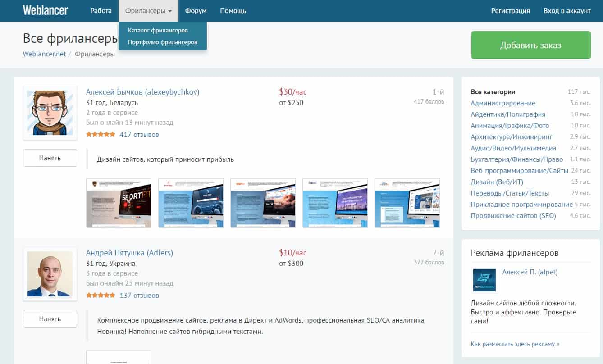
Task: Open the Работа menu item
Action: coord(101,11)
